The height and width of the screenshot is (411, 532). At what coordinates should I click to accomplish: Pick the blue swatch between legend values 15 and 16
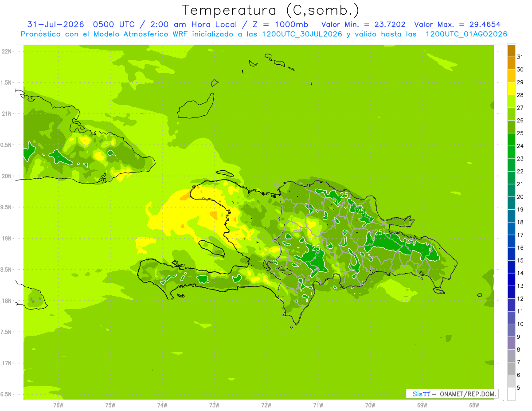coord(511,254)
